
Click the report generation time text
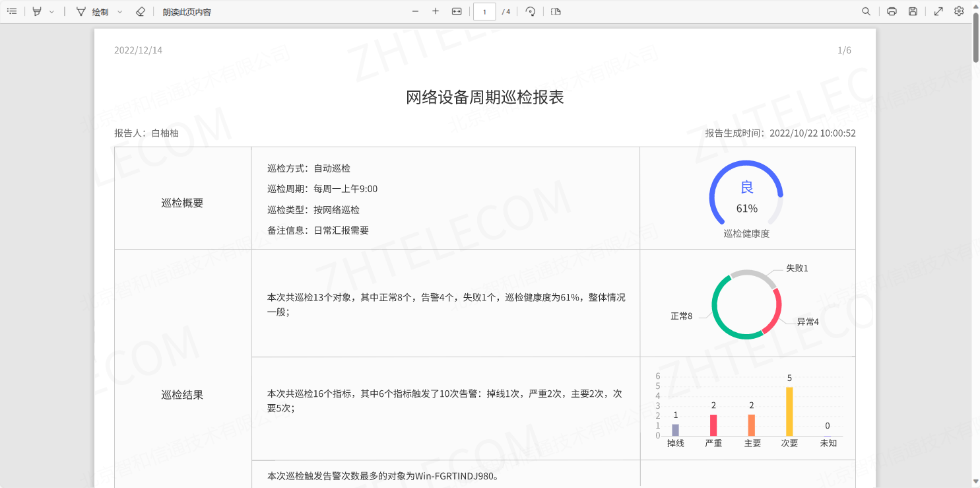click(780, 133)
